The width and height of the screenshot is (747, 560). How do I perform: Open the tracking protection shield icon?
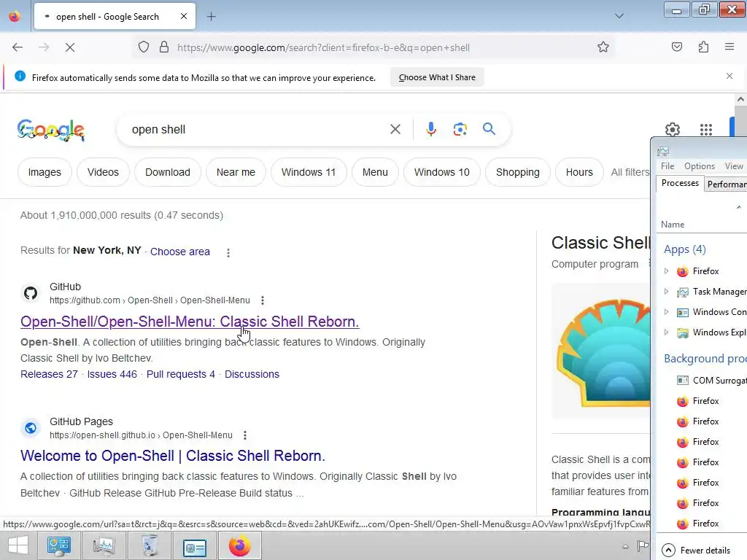click(144, 47)
